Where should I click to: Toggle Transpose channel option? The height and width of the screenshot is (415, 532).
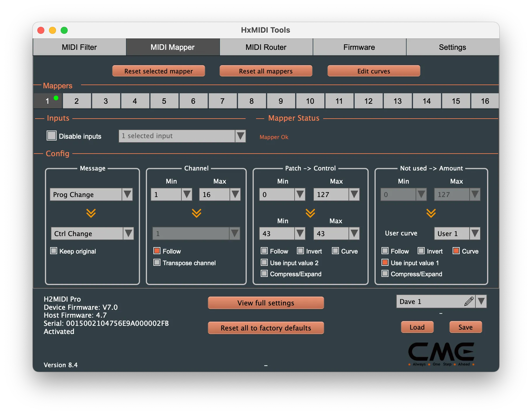pyautogui.click(x=157, y=262)
